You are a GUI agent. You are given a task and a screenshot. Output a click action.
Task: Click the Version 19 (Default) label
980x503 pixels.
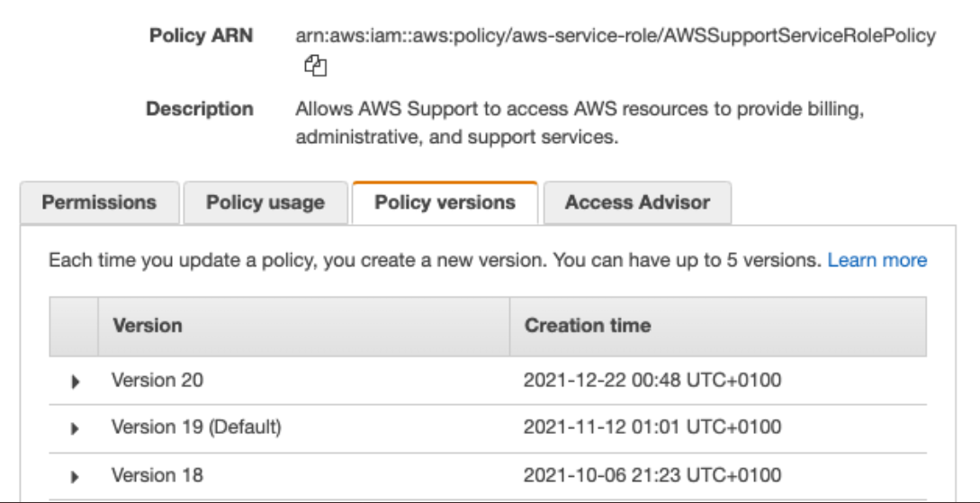point(196,427)
